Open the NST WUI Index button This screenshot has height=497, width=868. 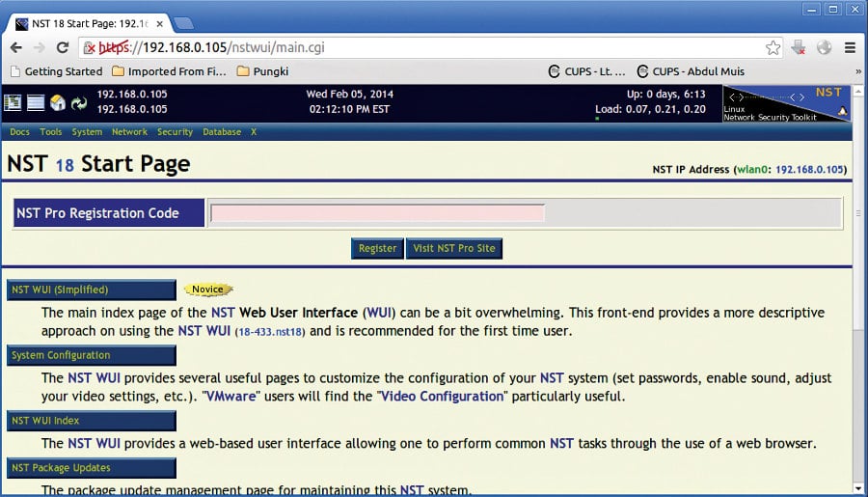click(92, 421)
